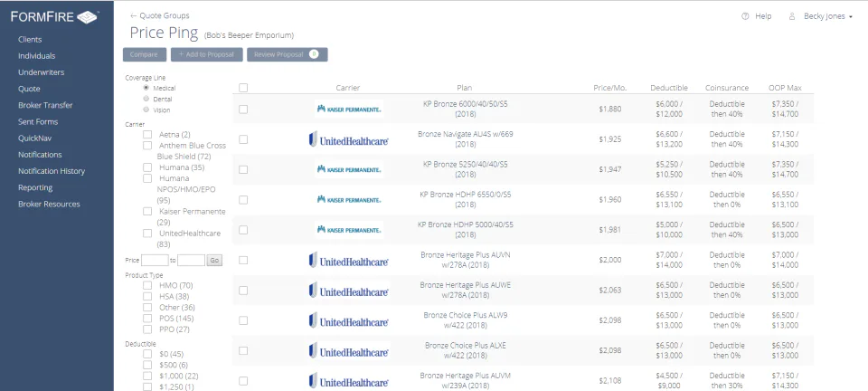Click the UnitedHealthcare logo for Bronze Heritage Plus AUVN
Viewport: 868px width, 391px height.
tap(349, 261)
